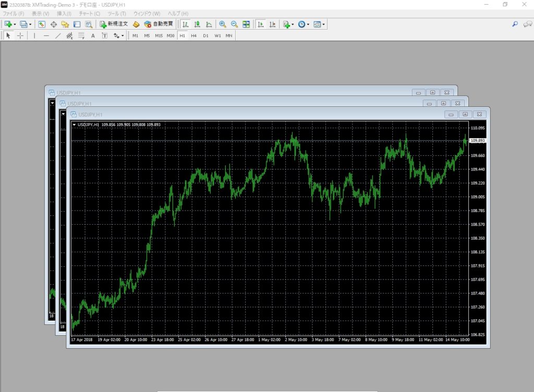Image resolution: width=534 pixels, height=392 pixels.
Task: Open the チャート (Chart) menu
Action: pos(89,13)
